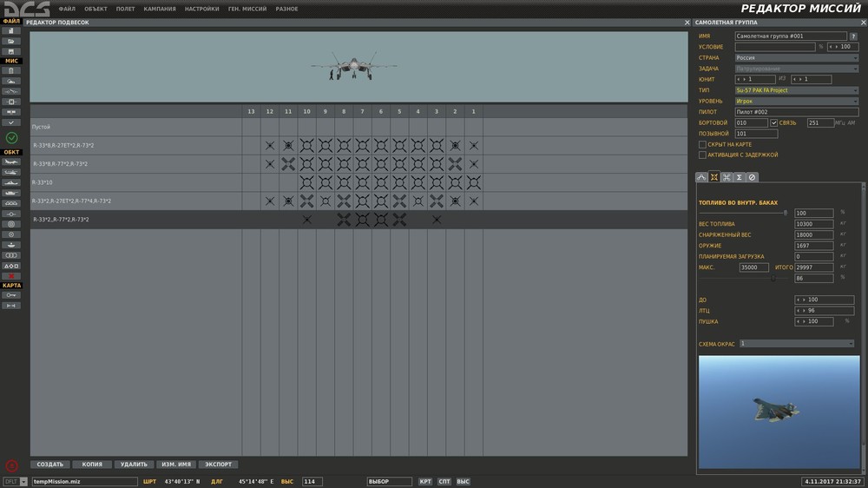Click the trigger zone circle icon
This screenshot has width=868, height=488.
coord(11,224)
